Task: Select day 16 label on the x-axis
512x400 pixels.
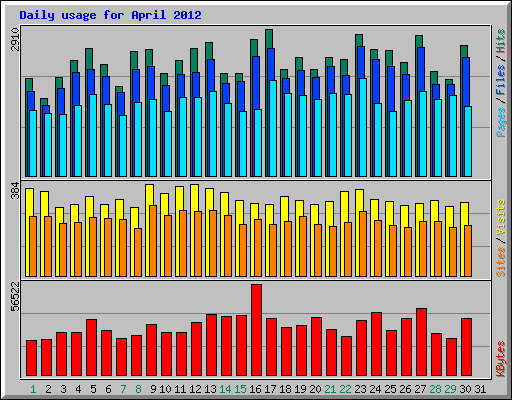Action: tap(255, 389)
